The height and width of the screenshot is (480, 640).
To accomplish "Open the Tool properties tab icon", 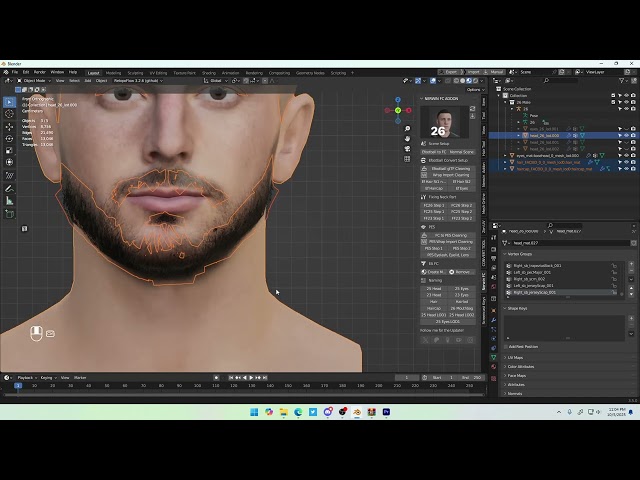I will pos(494,238).
